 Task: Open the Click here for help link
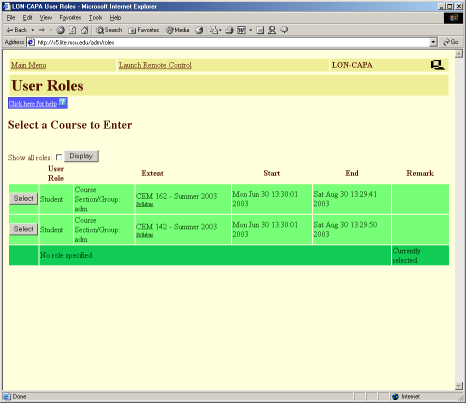[33, 104]
